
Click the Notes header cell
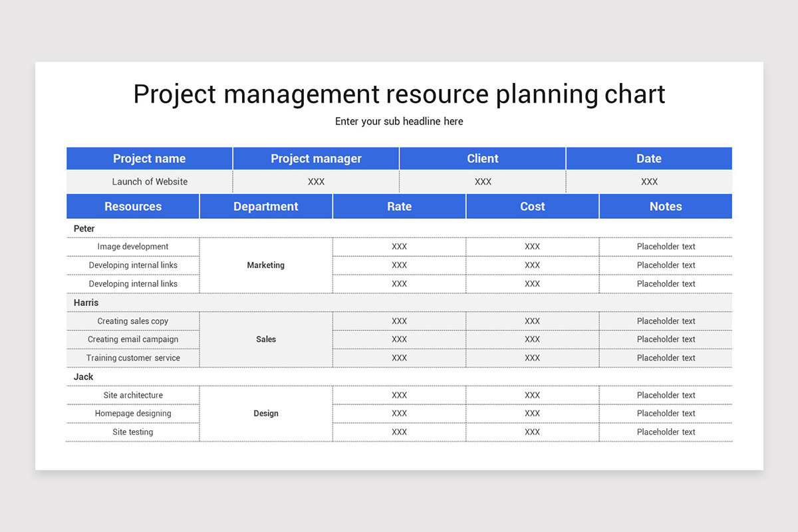(x=665, y=206)
